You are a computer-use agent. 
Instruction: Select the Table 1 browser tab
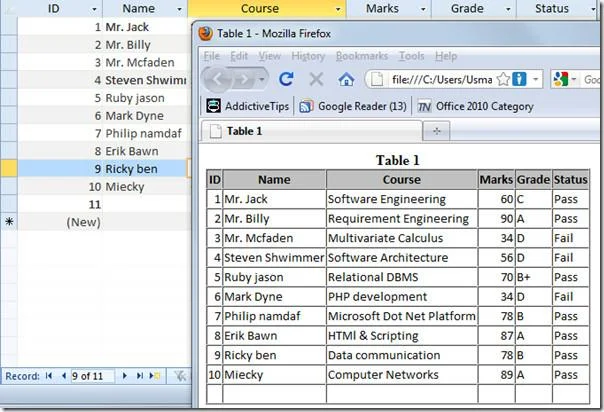pyautogui.click(x=311, y=131)
